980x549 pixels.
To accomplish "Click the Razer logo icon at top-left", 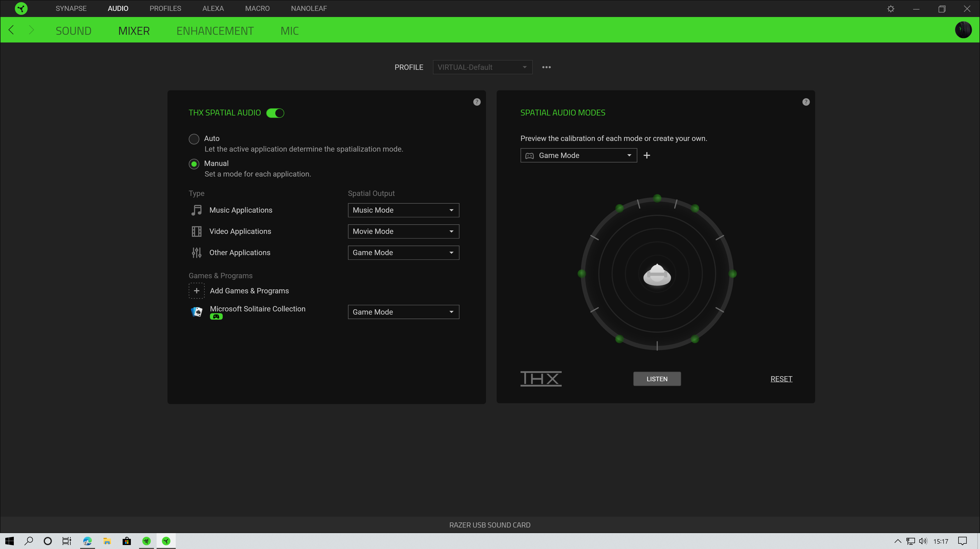I will tap(21, 8).
